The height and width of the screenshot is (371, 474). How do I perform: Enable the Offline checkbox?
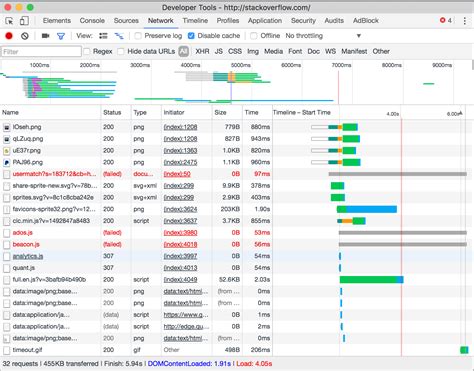coord(254,36)
